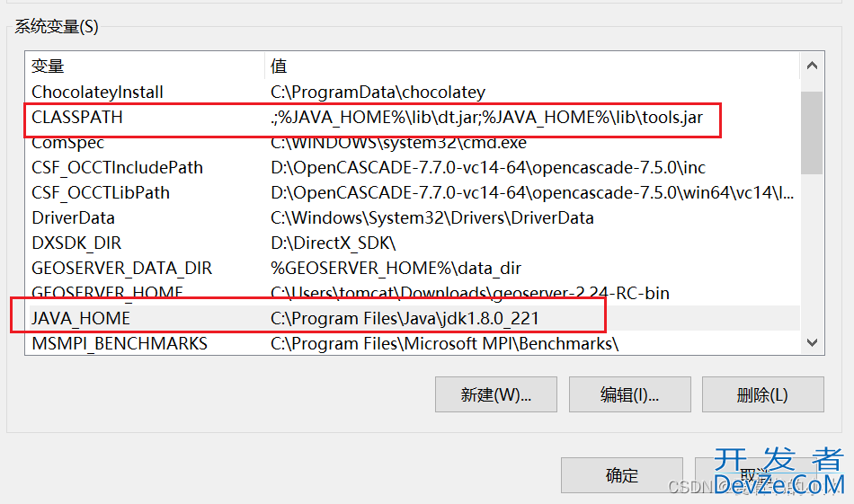Confirm with the 确定 button
854x504 pixels.
621,475
